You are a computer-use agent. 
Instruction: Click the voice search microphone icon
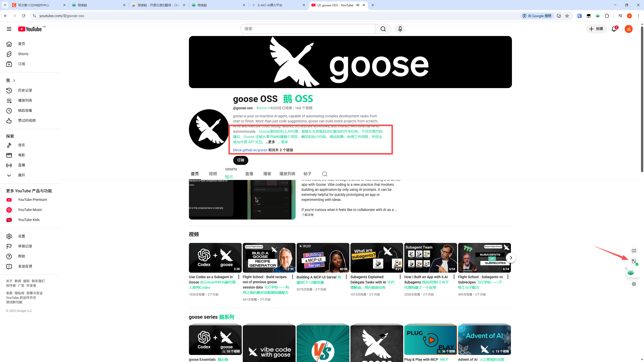tap(400, 29)
